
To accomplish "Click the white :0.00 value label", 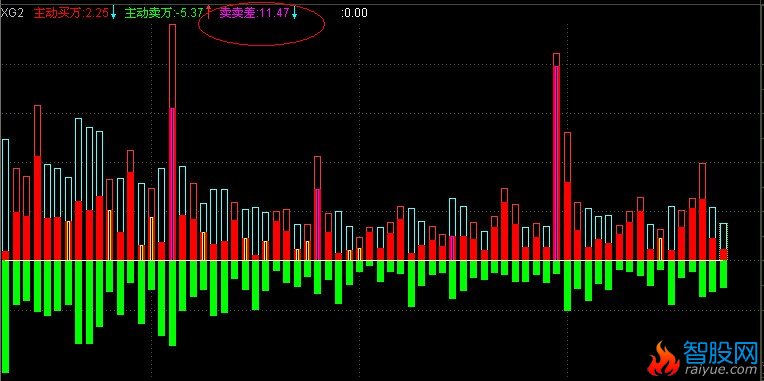I will click(x=355, y=13).
